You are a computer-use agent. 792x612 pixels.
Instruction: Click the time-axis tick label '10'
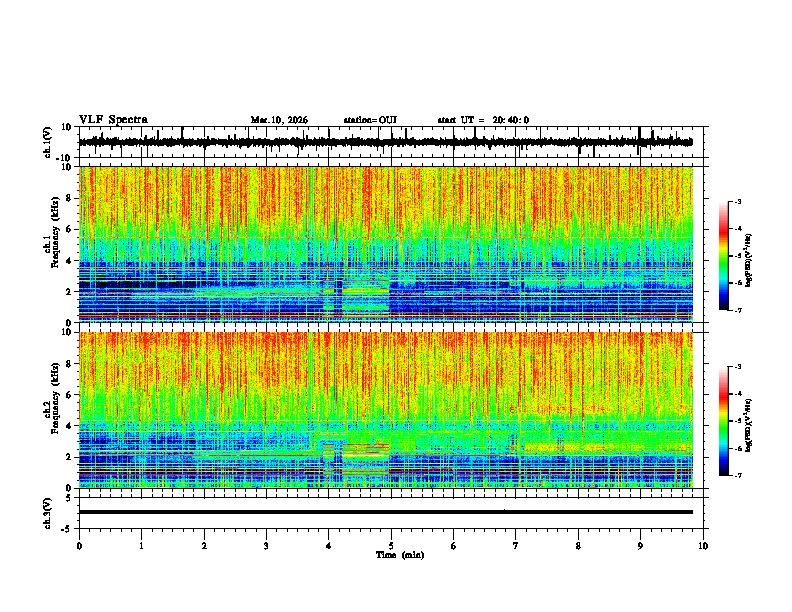coord(703,546)
